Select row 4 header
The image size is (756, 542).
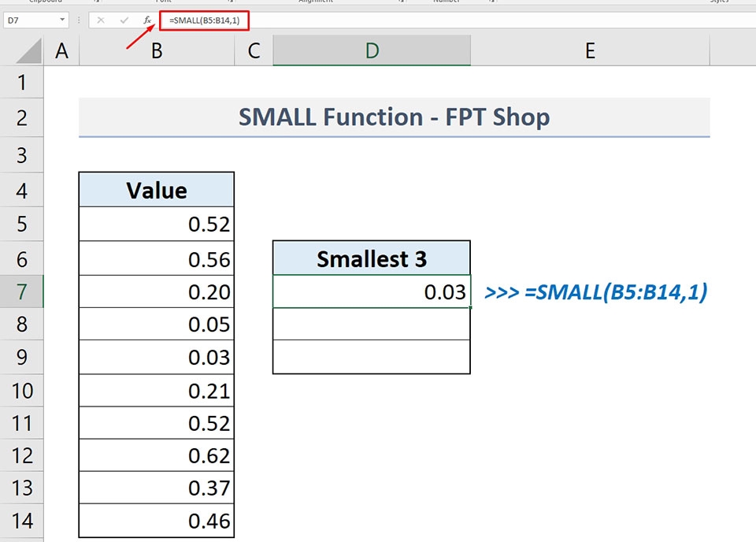[22, 191]
